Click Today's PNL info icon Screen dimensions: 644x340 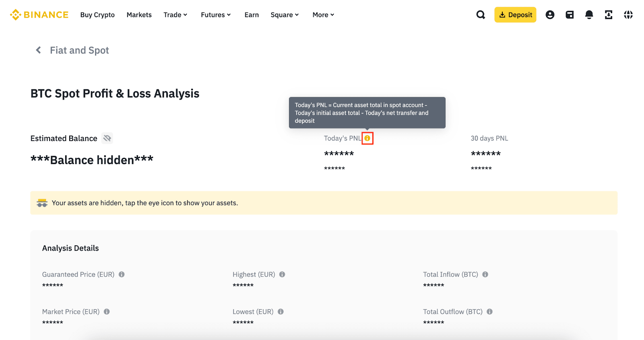coord(367,138)
